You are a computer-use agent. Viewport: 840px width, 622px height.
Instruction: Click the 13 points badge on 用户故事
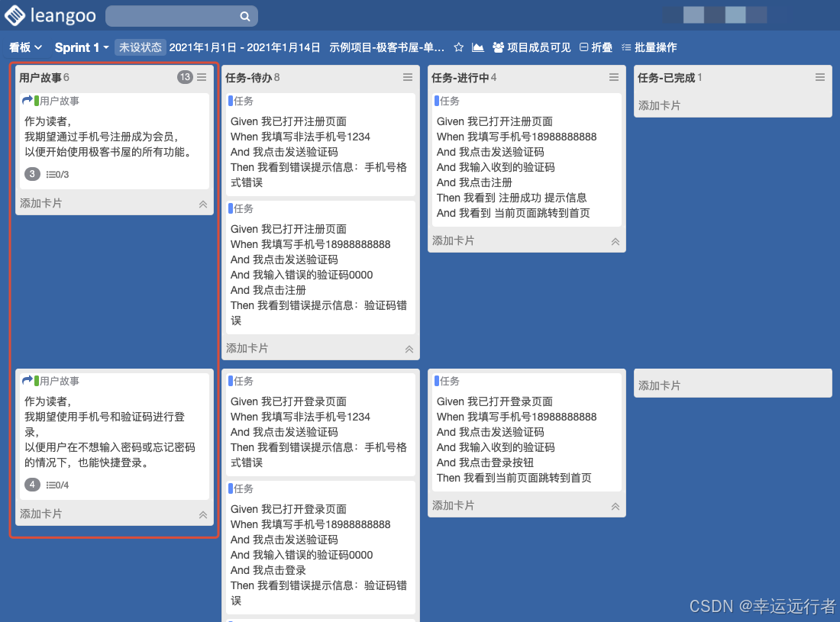click(186, 77)
